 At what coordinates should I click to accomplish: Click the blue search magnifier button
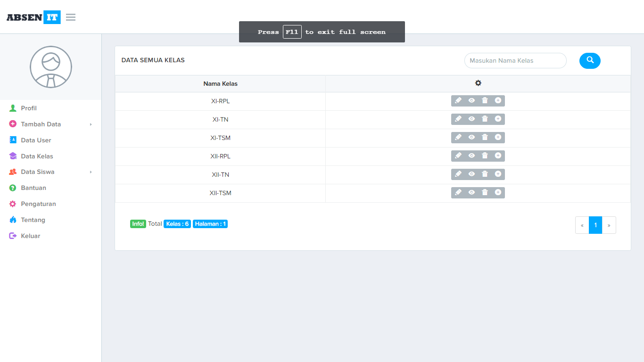click(590, 60)
